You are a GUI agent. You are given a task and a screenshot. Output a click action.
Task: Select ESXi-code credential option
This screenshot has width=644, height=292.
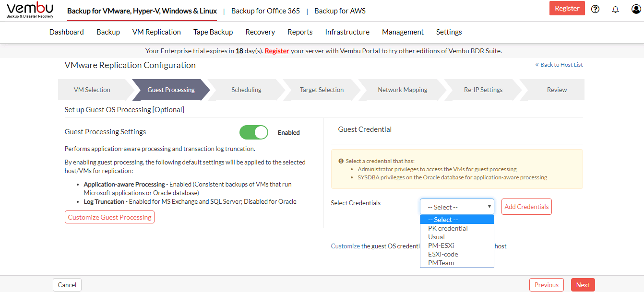tap(457, 254)
